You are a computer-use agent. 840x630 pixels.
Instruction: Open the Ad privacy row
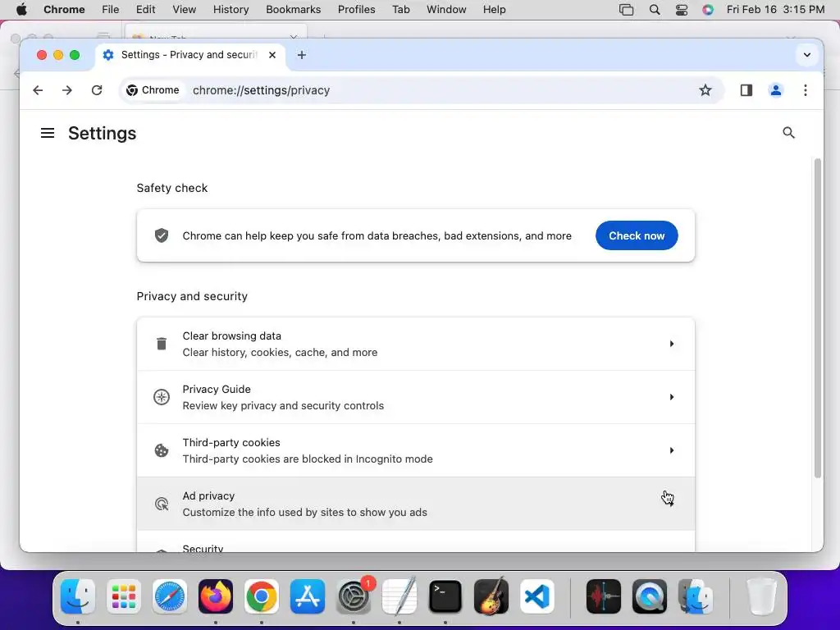pyautogui.click(x=416, y=504)
